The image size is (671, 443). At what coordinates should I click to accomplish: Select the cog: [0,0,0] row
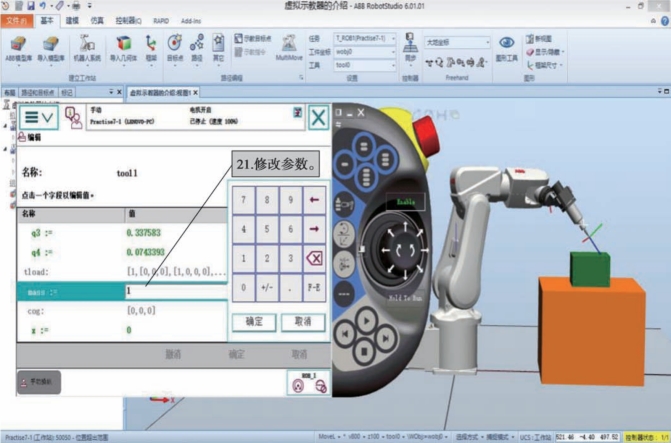click(122, 311)
